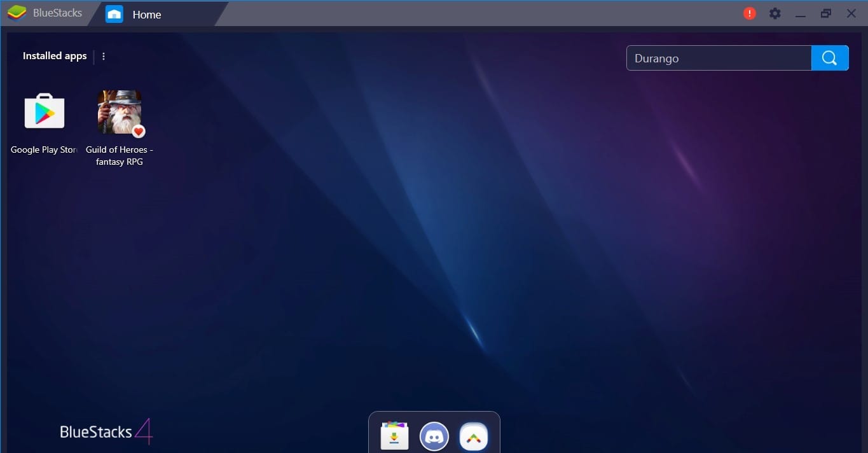This screenshot has width=868, height=453.
Task: Launch Guild of Heroes fantasy RPG
Action: click(x=119, y=112)
